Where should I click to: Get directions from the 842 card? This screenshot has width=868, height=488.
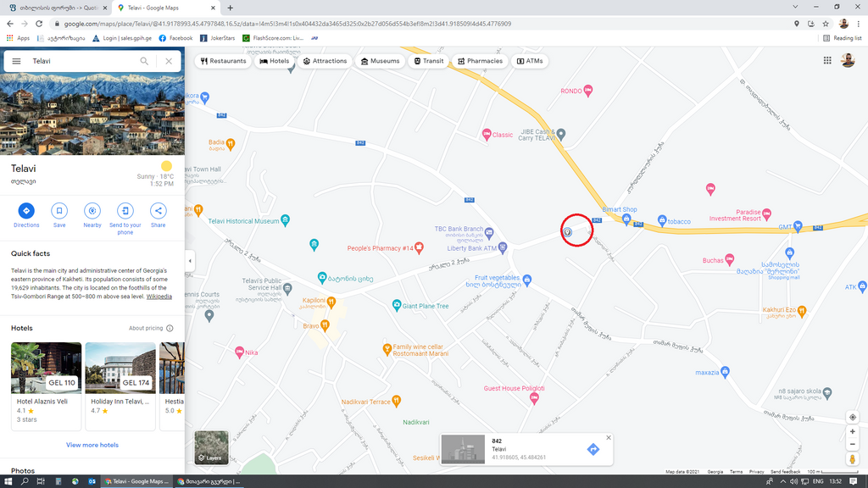[593, 449]
